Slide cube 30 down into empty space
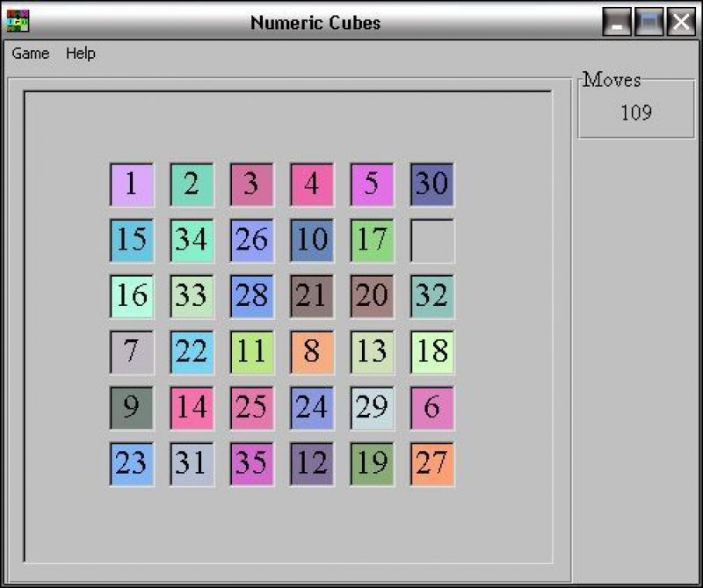703x588 pixels. tap(432, 185)
